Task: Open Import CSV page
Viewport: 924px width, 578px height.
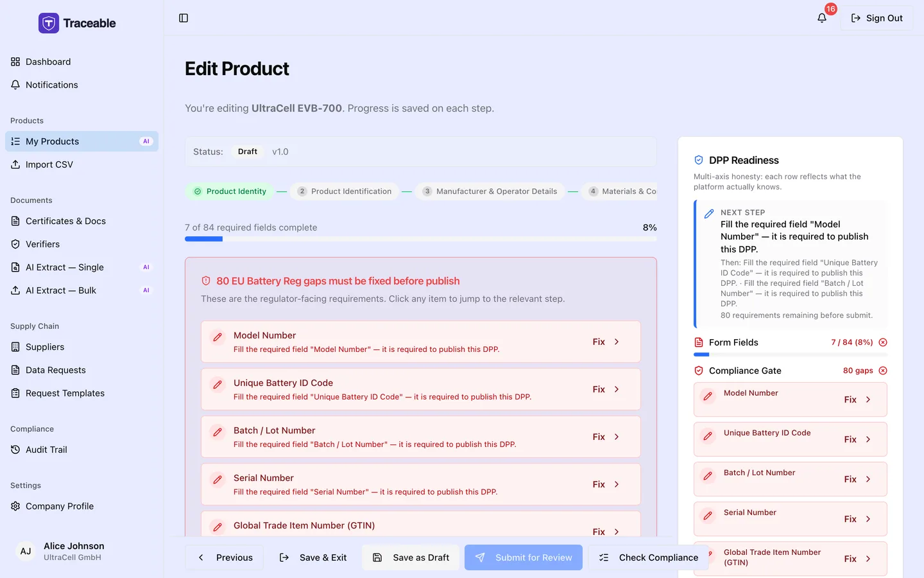Action: (x=81, y=164)
